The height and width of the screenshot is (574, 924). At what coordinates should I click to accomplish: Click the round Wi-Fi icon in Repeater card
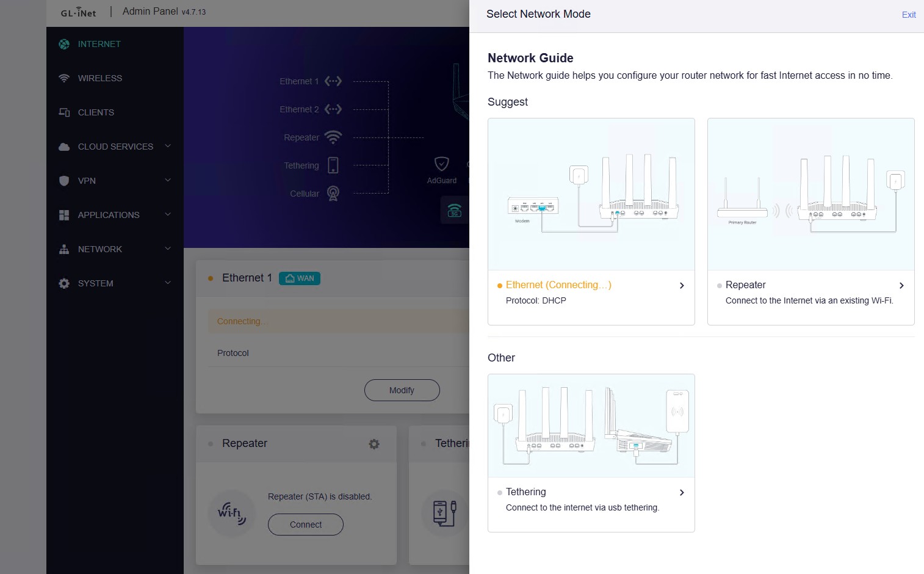[x=231, y=514]
